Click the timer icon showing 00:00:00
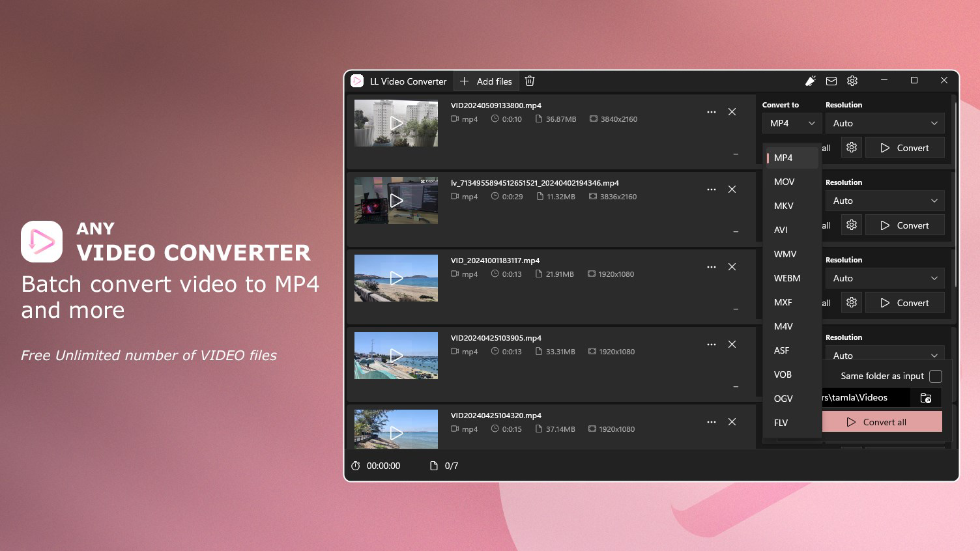 click(356, 466)
